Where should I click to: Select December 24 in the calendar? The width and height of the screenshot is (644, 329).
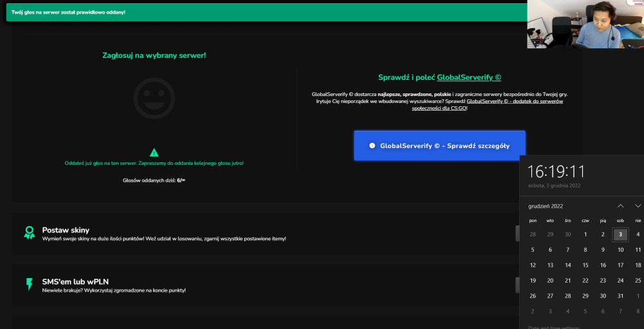(x=621, y=281)
